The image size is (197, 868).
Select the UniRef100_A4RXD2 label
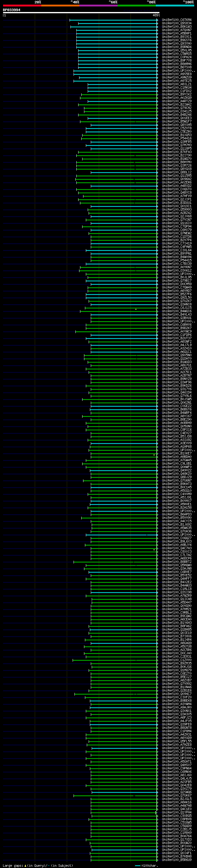tap(176, 186)
